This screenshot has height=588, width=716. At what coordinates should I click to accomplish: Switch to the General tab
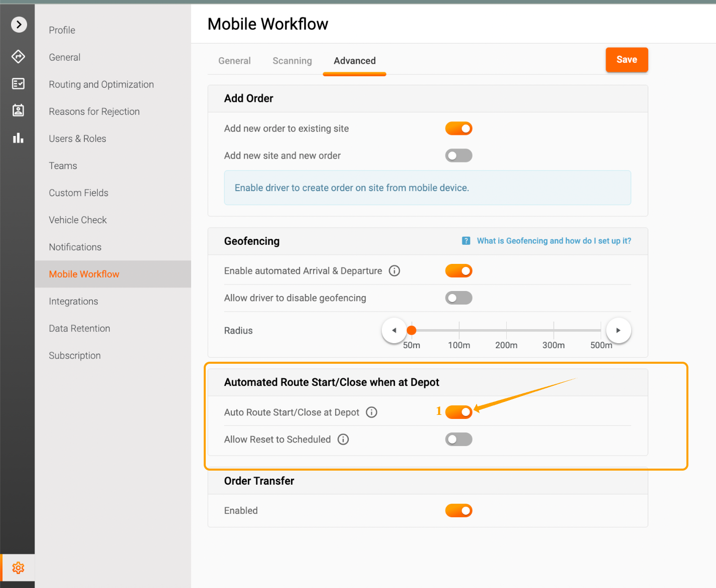[234, 61]
